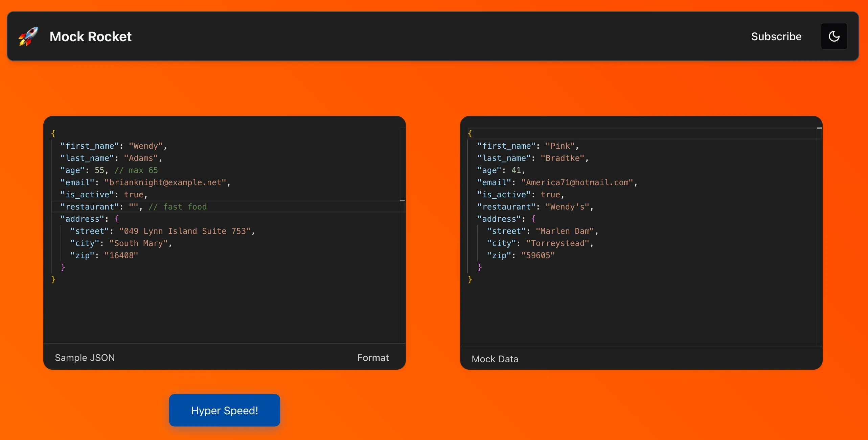Screen dimensions: 868x440
Task: Click the age 41 value in Mock Data
Action: point(516,170)
